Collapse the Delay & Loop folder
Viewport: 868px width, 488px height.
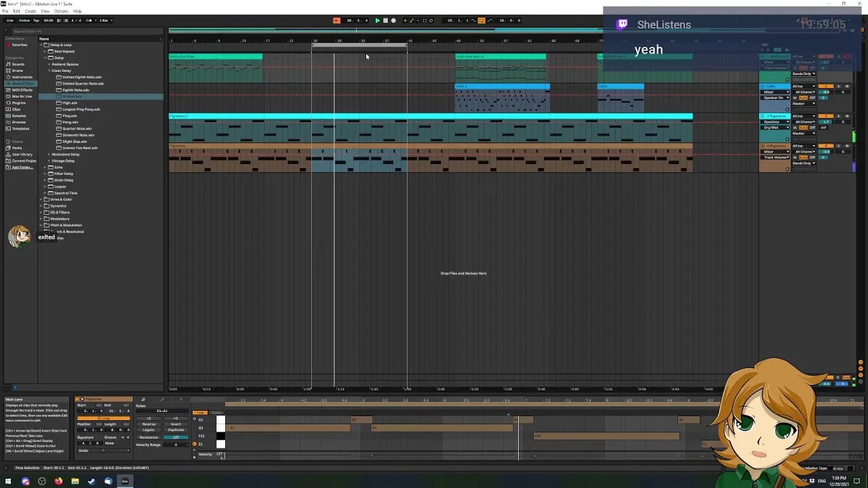[42, 45]
